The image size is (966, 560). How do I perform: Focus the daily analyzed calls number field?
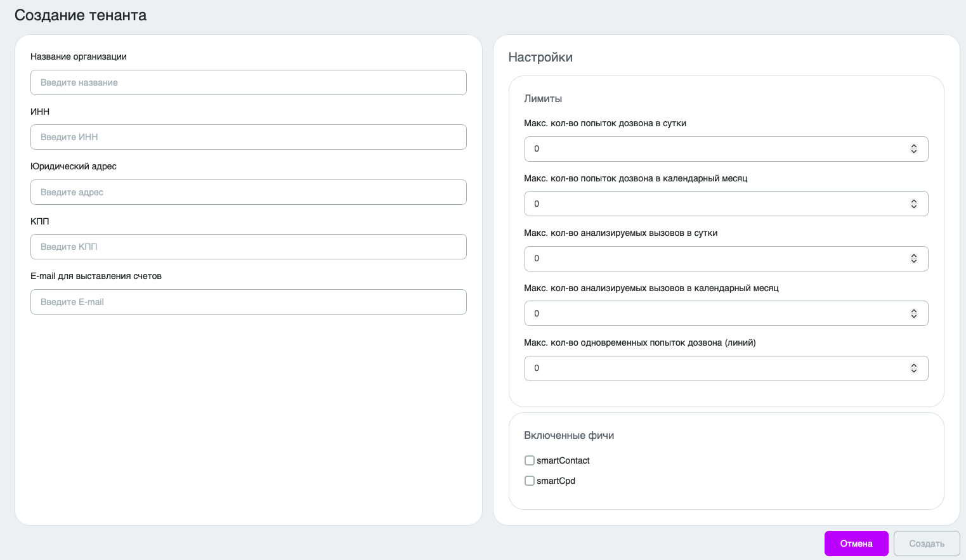point(726,259)
